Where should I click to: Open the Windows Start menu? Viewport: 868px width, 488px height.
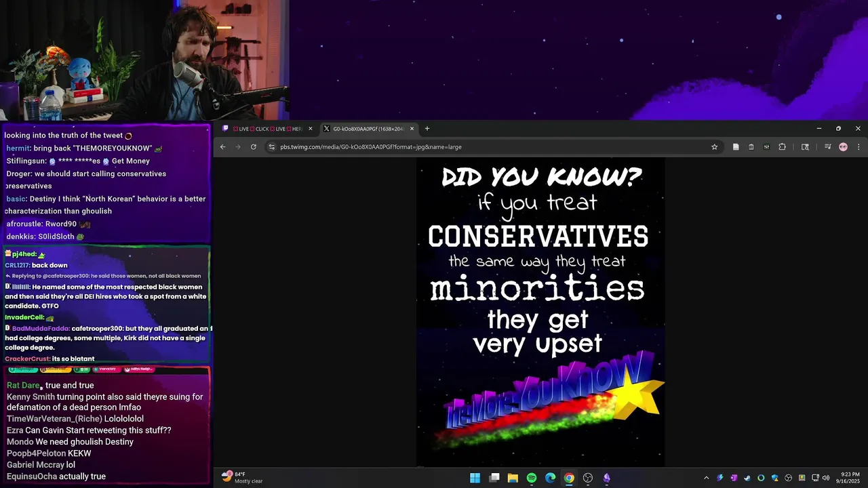(475, 478)
